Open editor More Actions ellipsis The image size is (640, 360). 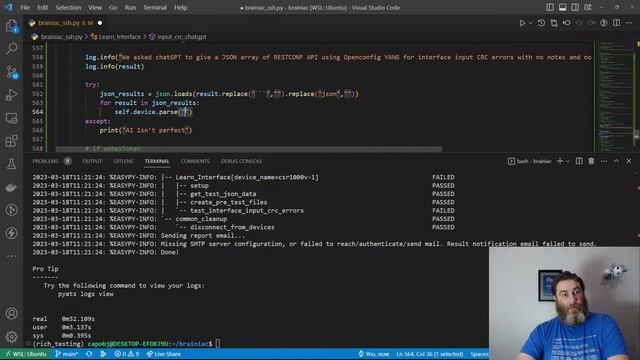tap(629, 23)
